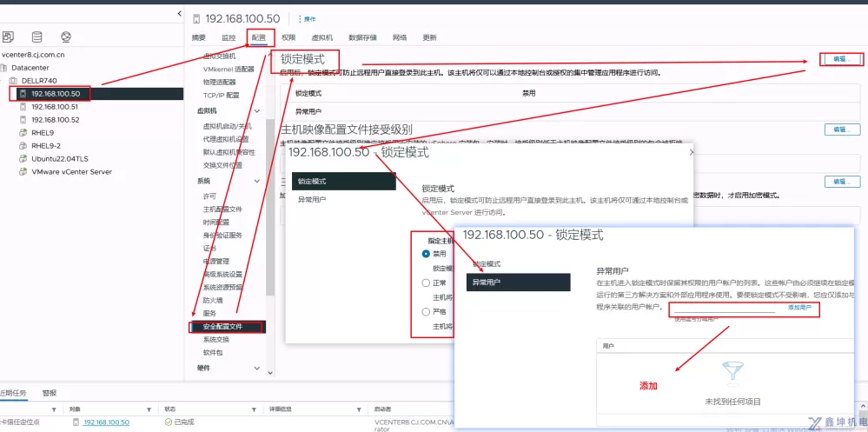Switch to the 更新 tab
868x432 pixels.
(x=429, y=37)
